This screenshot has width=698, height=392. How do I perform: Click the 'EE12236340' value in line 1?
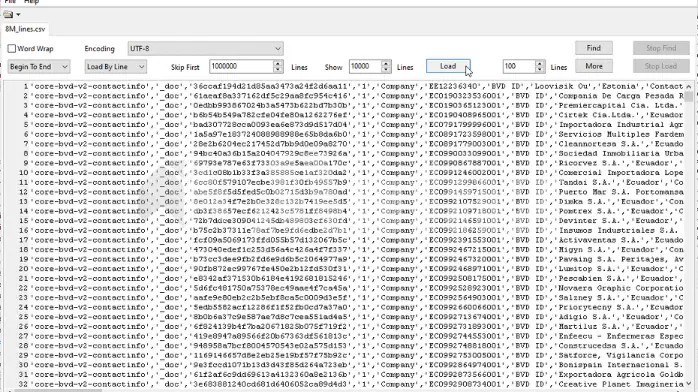[453, 86]
